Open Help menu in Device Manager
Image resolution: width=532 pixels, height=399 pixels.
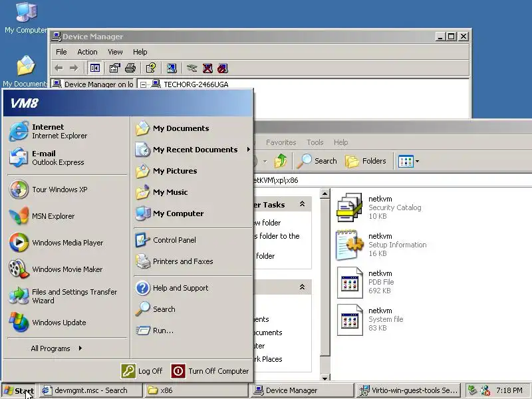(140, 52)
